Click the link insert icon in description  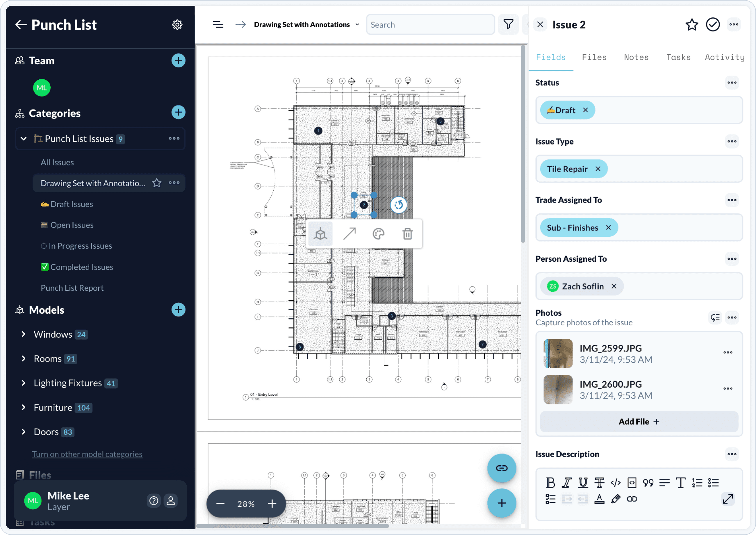pyautogui.click(x=632, y=499)
